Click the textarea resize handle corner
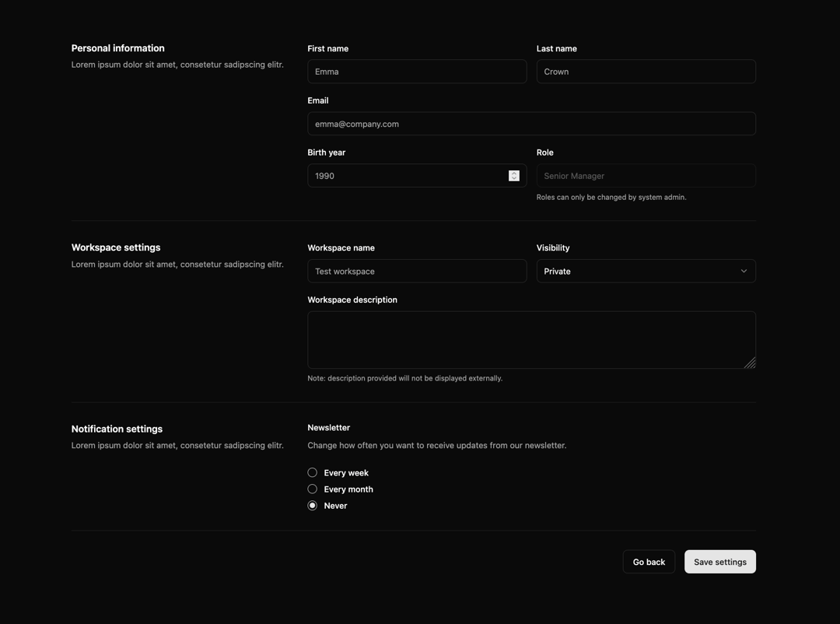The height and width of the screenshot is (624, 840). tap(750, 363)
